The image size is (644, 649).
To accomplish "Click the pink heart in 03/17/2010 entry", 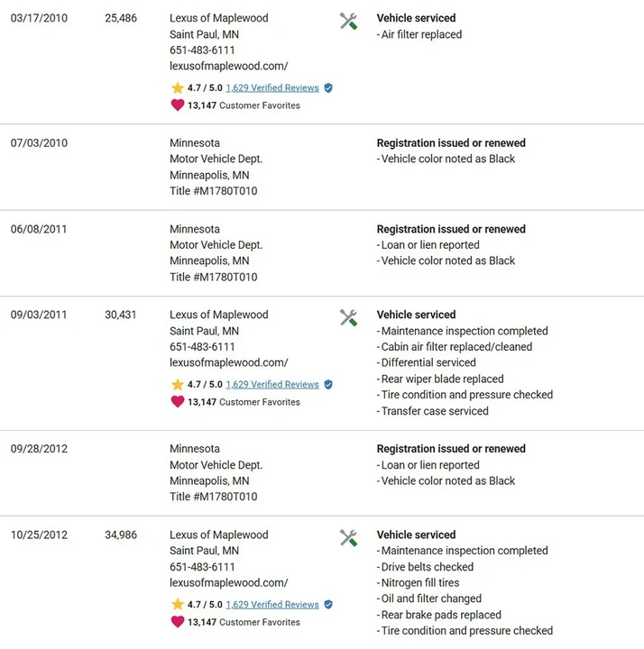I will 178,105.
